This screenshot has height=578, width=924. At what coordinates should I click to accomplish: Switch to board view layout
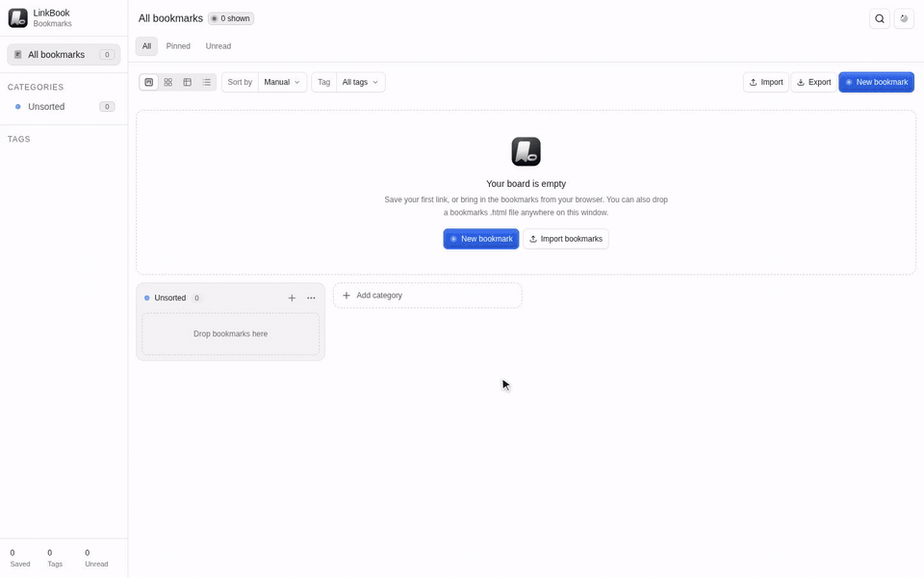[x=149, y=82]
